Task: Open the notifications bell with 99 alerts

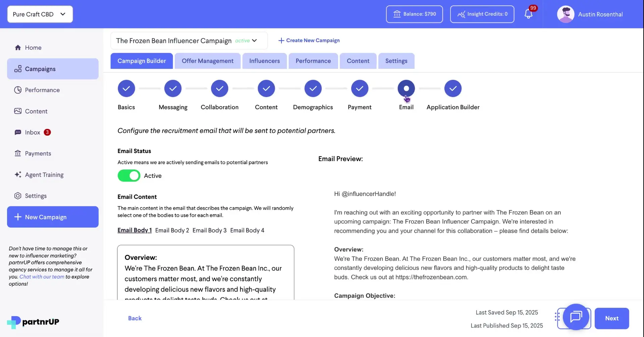Action: (529, 14)
